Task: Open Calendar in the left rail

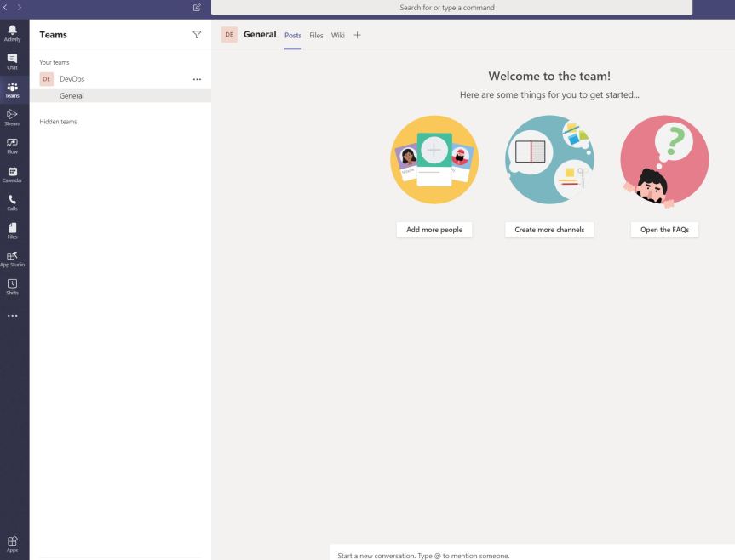Action: pyautogui.click(x=14, y=174)
